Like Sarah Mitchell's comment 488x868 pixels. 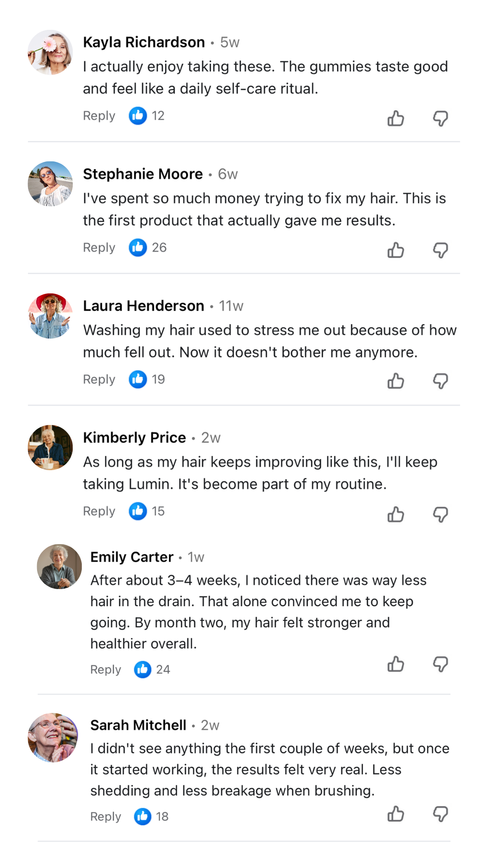395,814
